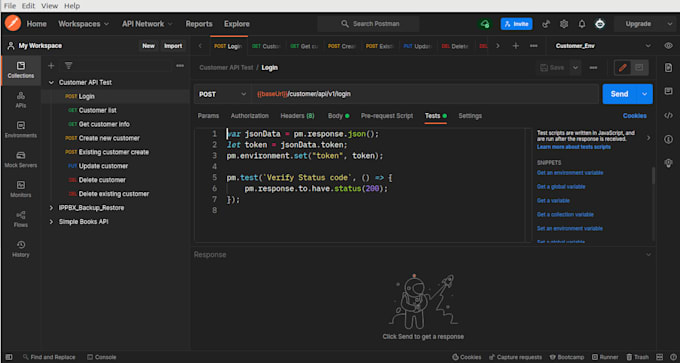Open the Environments sidebar panel
This screenshot has width=680, height=363.
(x=20, y=130)
